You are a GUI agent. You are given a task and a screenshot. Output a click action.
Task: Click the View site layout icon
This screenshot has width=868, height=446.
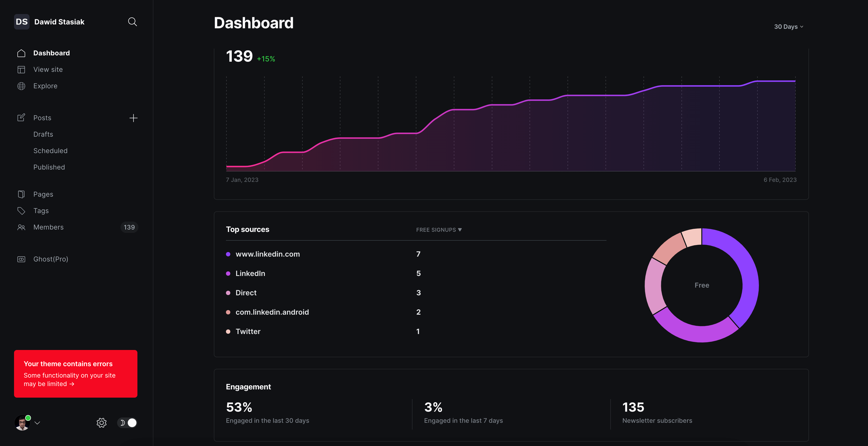pyautogui.click(x=21, y=70)
